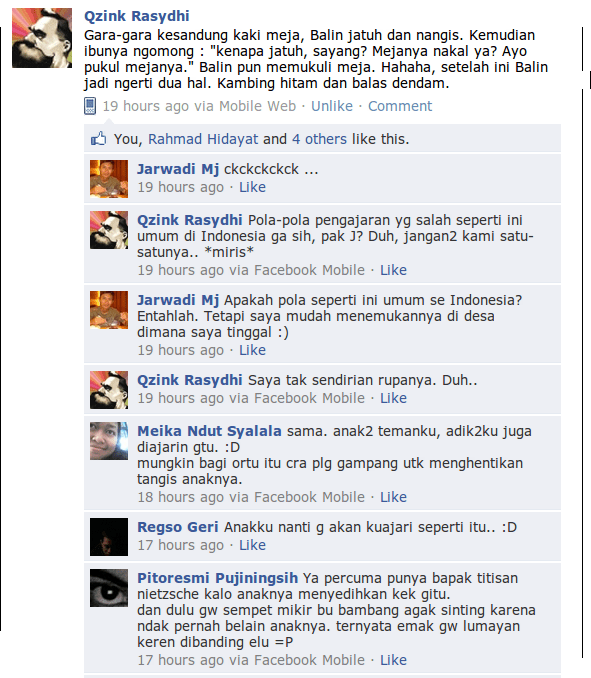The height and width of the screenshot is (678, 591).
Task: Click Pitoresmi Pujiningsih's eye avatar
Action: (x=109, y=588)
